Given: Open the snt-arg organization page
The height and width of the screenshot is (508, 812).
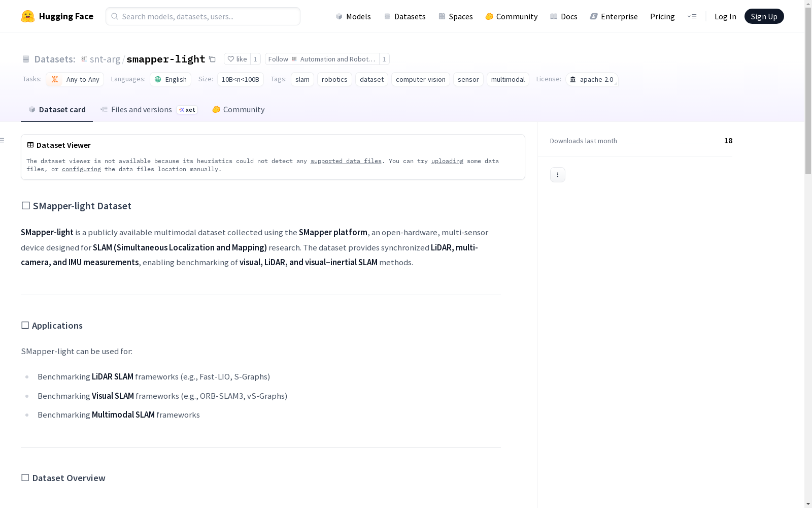Looking at the screenshot, I should point(105,59).
